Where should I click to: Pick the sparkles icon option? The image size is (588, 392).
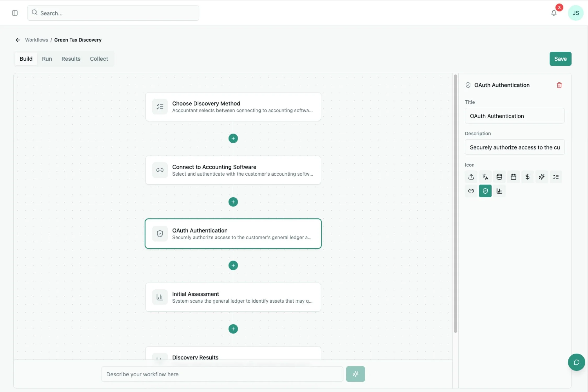point(541,177)
